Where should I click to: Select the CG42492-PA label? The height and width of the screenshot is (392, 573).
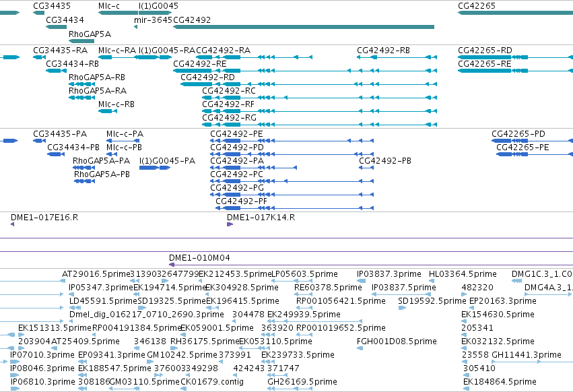pyautogui.click(x=237, y=161)
